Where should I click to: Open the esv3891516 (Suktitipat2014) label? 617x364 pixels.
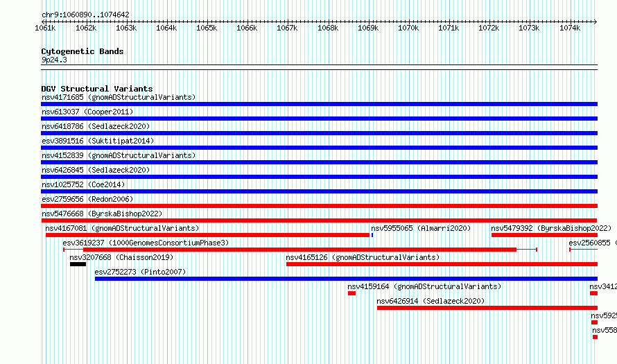coord(98,141)
